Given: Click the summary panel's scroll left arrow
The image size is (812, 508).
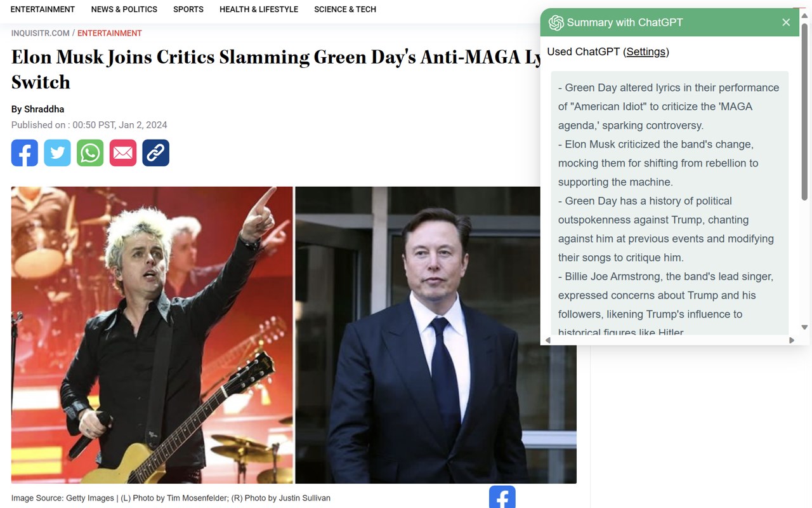Looking at the screenshot, I should point(548,340).
